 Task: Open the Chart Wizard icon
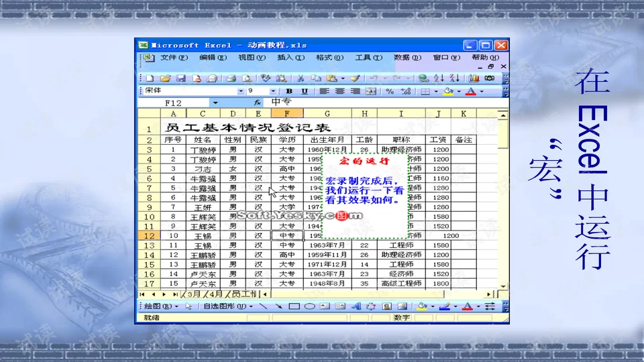point(472,78)
